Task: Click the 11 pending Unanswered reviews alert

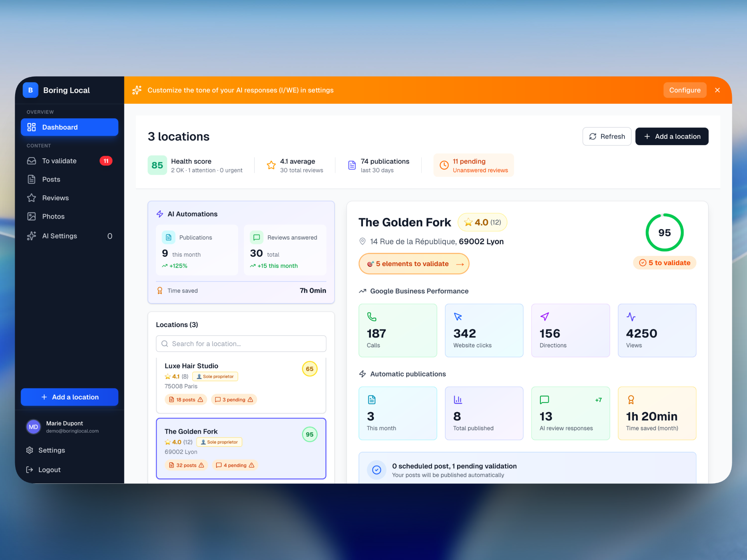Action: (x=473, y=165)
